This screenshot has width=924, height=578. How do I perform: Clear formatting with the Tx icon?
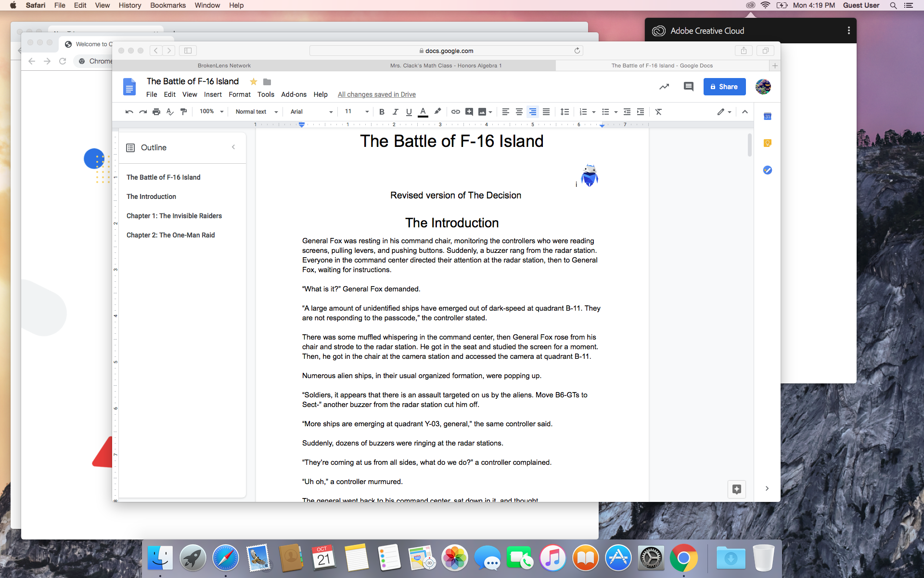pyautogui.click(x=659, y=112)
